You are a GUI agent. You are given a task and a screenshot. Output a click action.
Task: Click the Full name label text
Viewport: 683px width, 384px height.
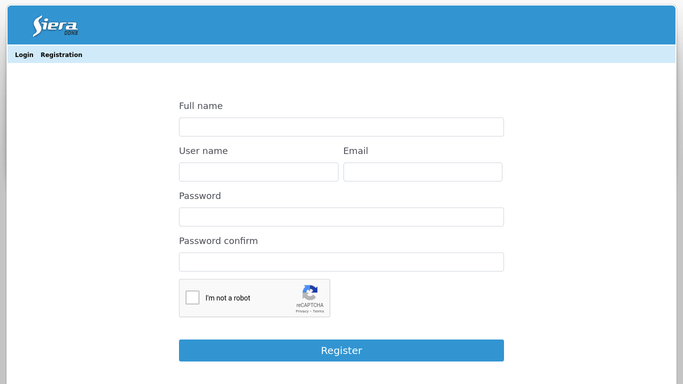point(201,106)
